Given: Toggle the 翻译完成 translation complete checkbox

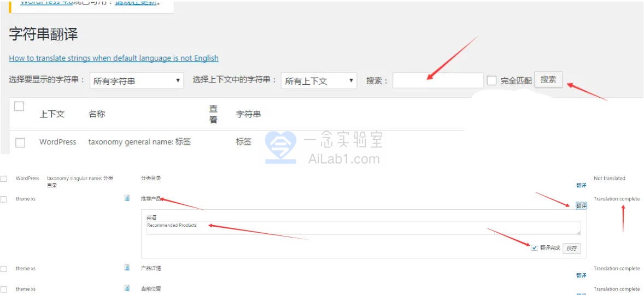Looking at the screenshot, I should click(534, 248).
